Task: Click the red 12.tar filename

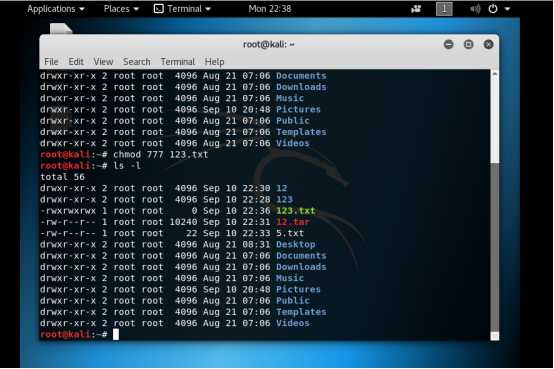Action: (293, 222)
